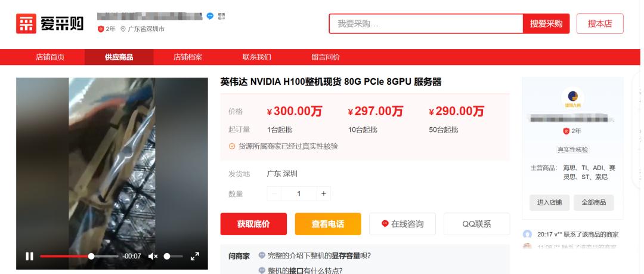
Task: Increase quantity with plus button
Action: 324,193
